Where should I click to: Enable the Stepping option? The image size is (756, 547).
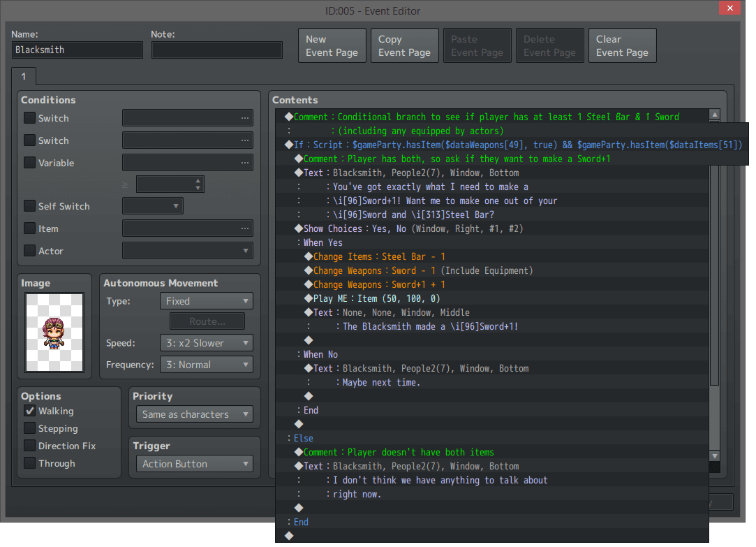click(x=29, y=428)
